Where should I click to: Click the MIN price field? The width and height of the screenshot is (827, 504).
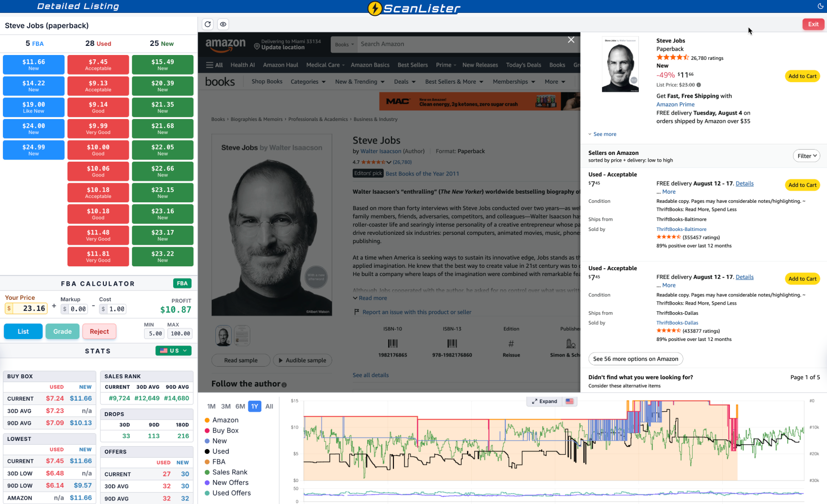[x=155, y=334]
